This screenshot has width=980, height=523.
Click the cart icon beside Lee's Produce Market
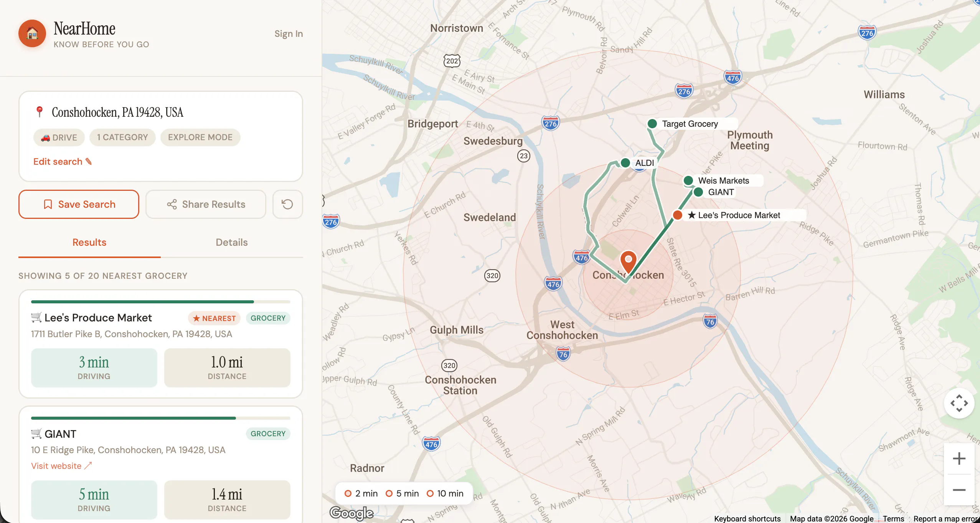[x=36, y=318]
